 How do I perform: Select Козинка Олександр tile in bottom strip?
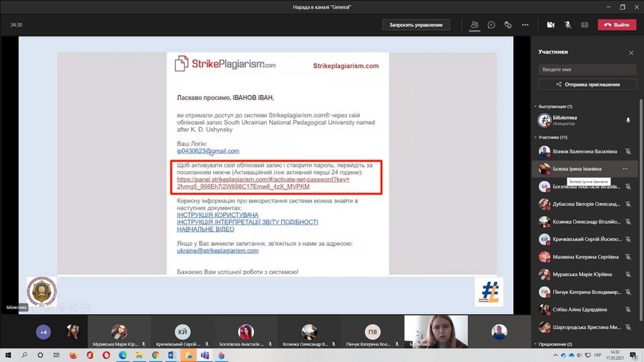point(309,332)
